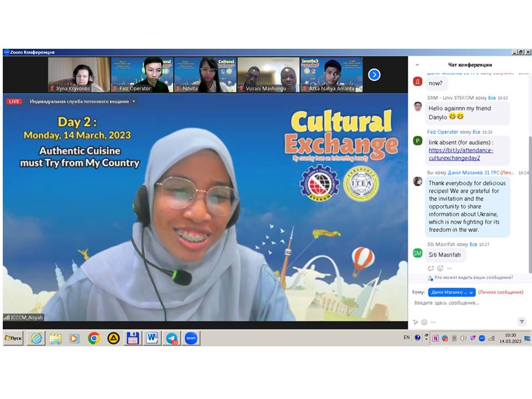Open more options ellipsis in chat composer
The width and height of the screenshot is (532, 399).
[x=433, y=323]
